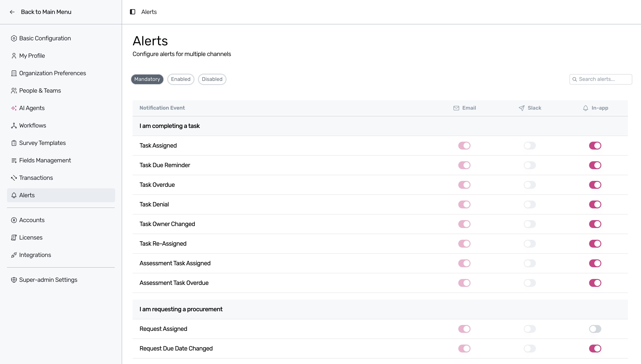Click the Alerts breadcrumb title
641x364 pixels.
point(149,12)
